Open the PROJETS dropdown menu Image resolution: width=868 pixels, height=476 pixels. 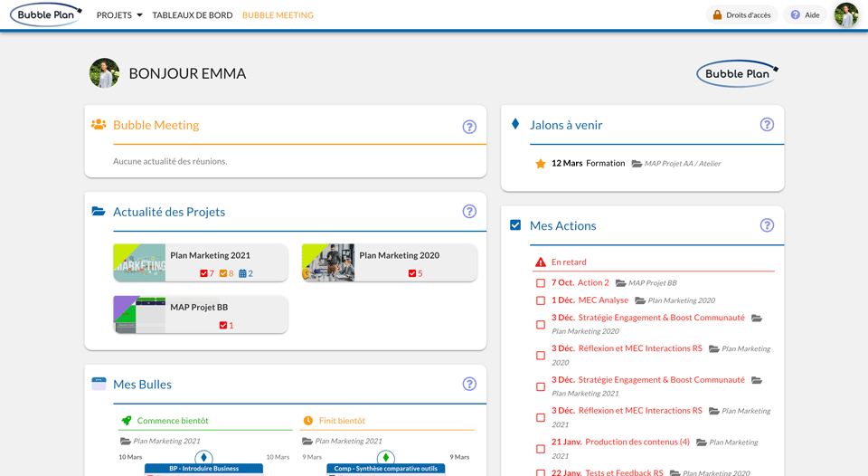[x=119, y=15]
